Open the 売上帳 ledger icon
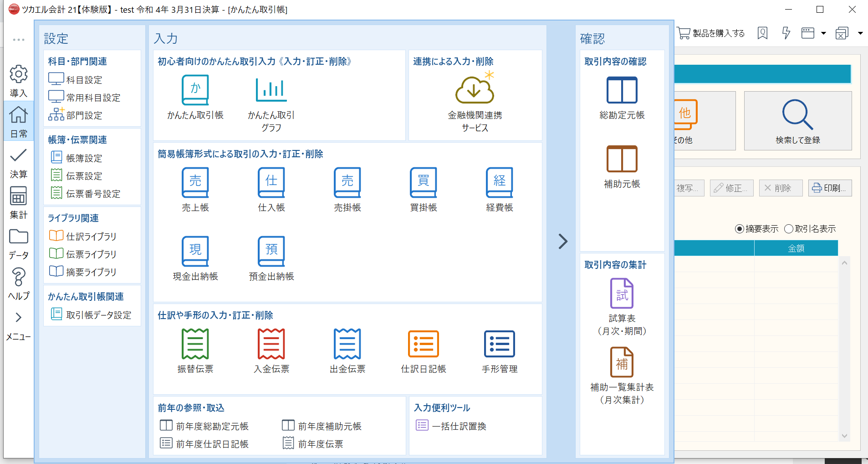Image resolution: width=868 pixels, height=464 pixels. pos(195,182)
